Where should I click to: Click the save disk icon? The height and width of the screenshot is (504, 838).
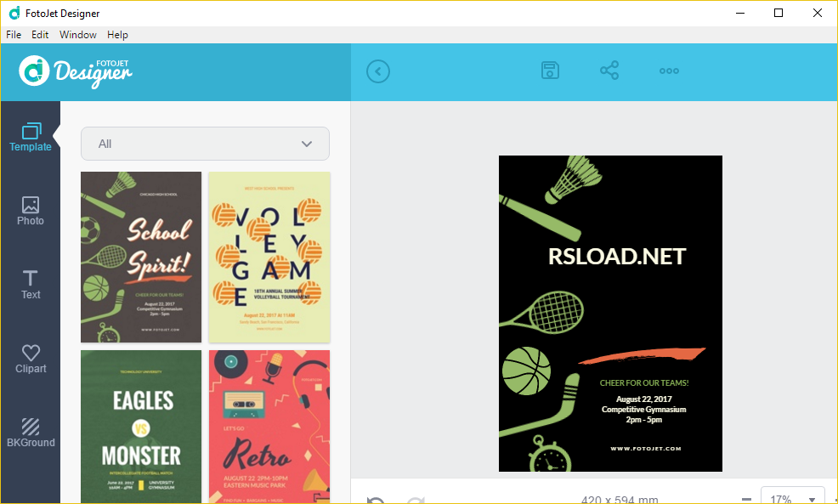click(550, 71)
